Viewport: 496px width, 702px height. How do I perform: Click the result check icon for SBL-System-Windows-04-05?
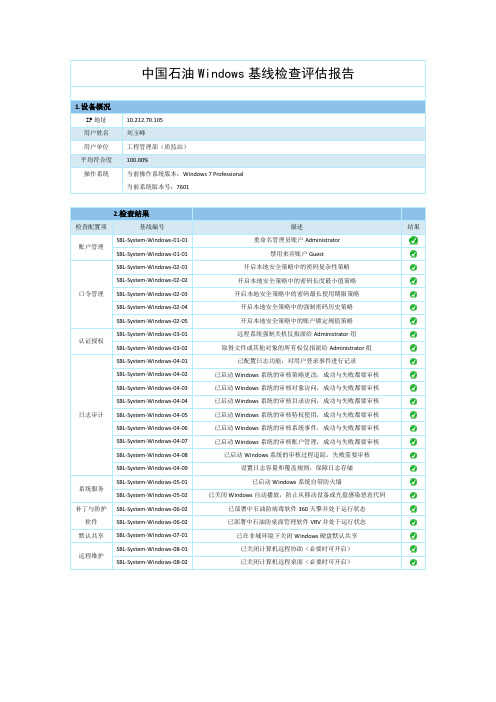click(x=413, y=415)
